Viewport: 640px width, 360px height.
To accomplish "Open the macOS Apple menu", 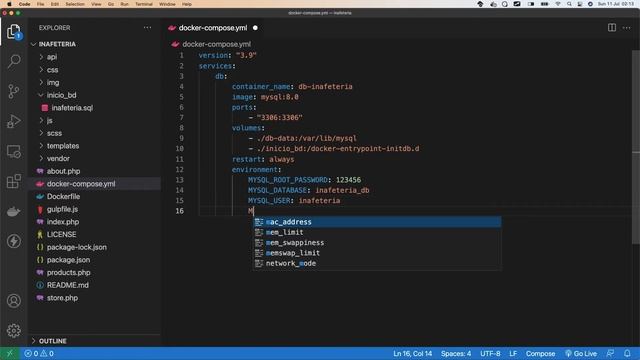I will [x=9, y=4].
